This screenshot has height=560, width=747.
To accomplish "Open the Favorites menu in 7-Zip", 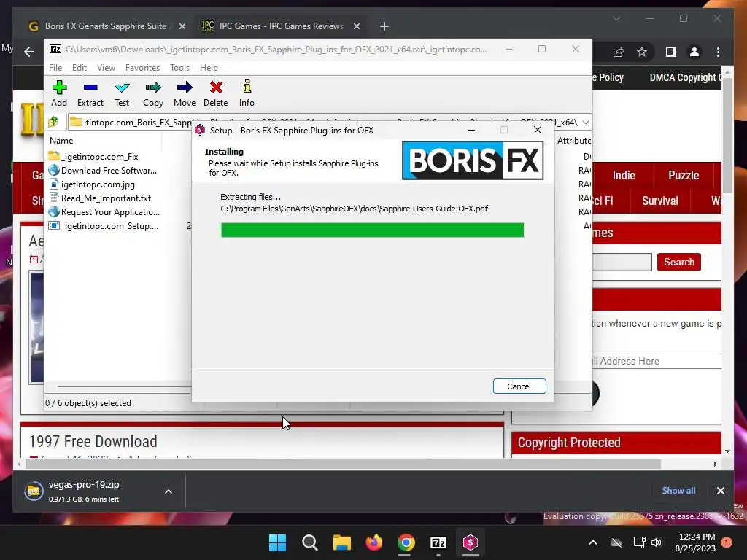I will pos(142,68).
